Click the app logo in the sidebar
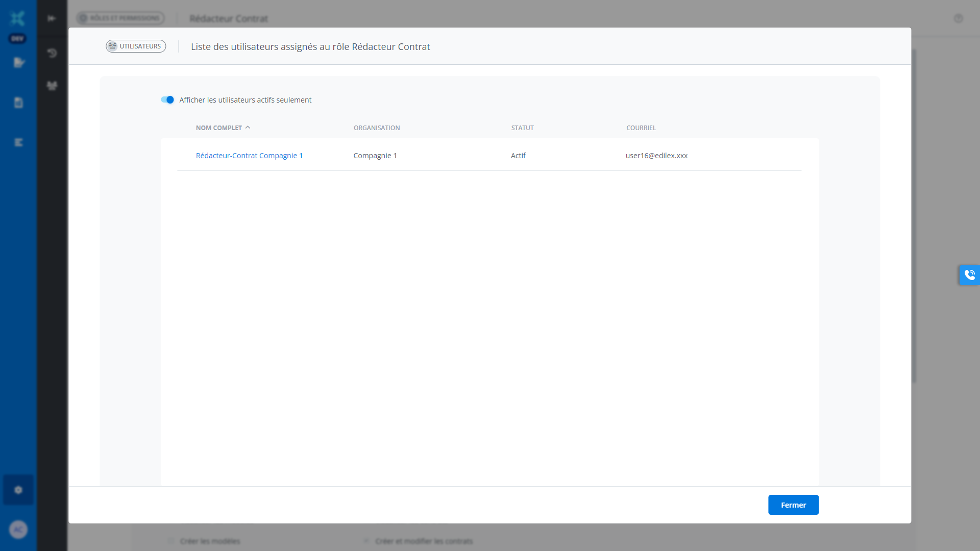 (x=18, y=19)
